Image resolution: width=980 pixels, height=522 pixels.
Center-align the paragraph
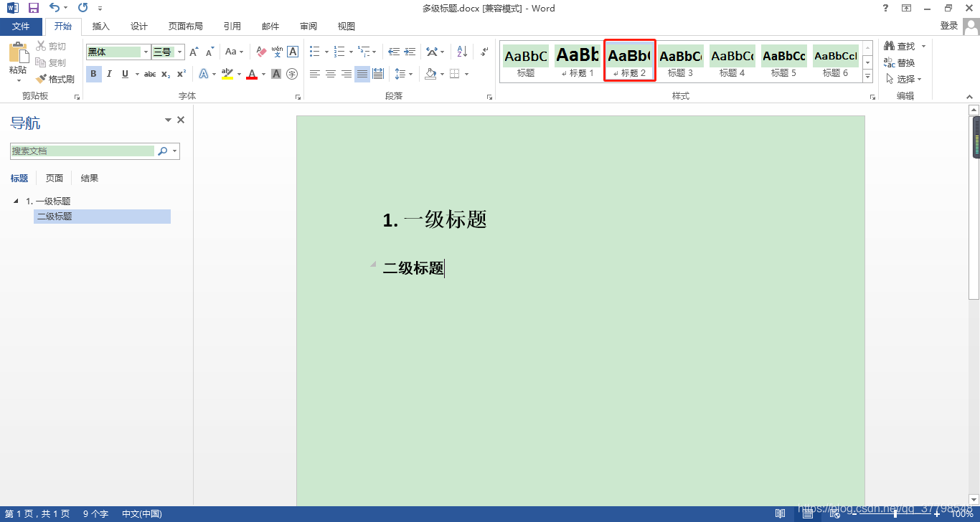331,74
